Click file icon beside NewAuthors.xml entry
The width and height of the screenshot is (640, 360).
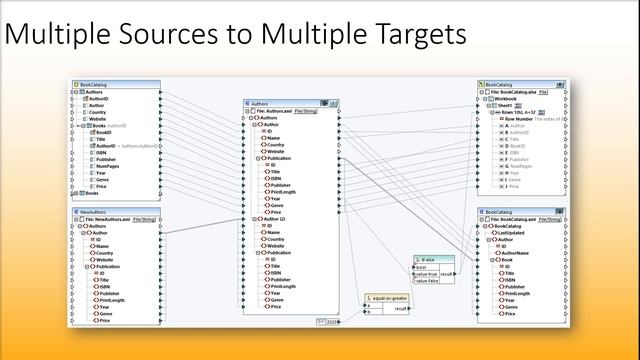click(x=82, y=219)
